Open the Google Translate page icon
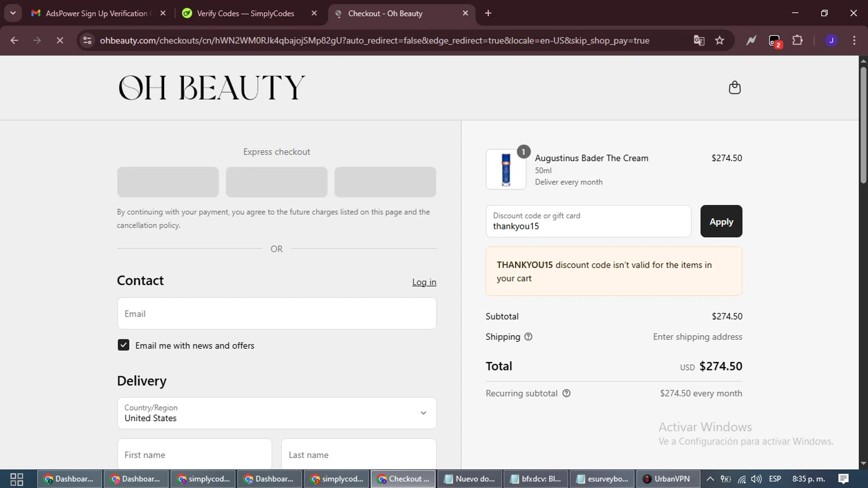 (699, 41)
